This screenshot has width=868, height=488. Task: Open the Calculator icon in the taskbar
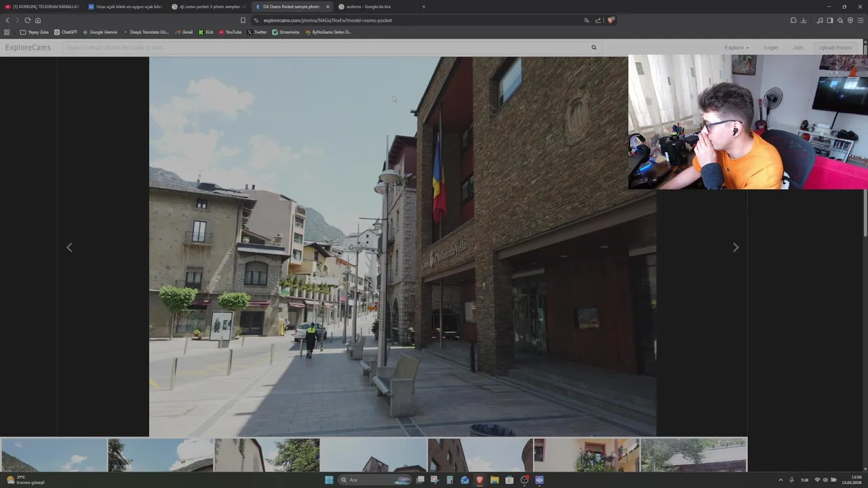tap(450, 480)
